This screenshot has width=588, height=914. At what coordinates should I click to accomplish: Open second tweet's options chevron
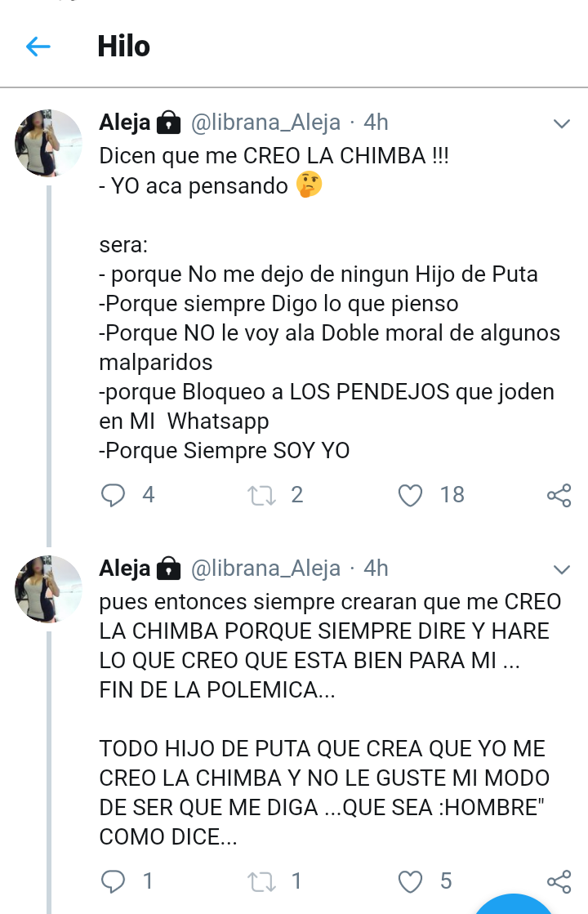[x=562, y=568]
